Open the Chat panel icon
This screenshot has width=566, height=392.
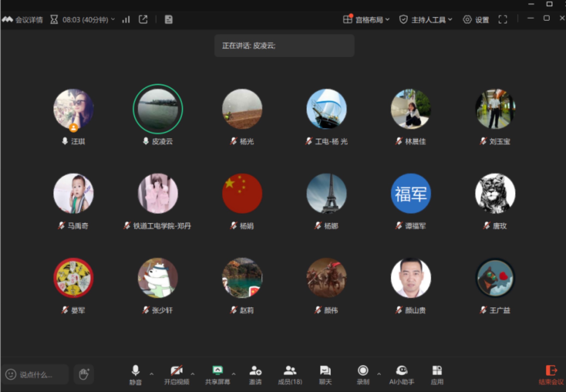[x=325, y=374]
